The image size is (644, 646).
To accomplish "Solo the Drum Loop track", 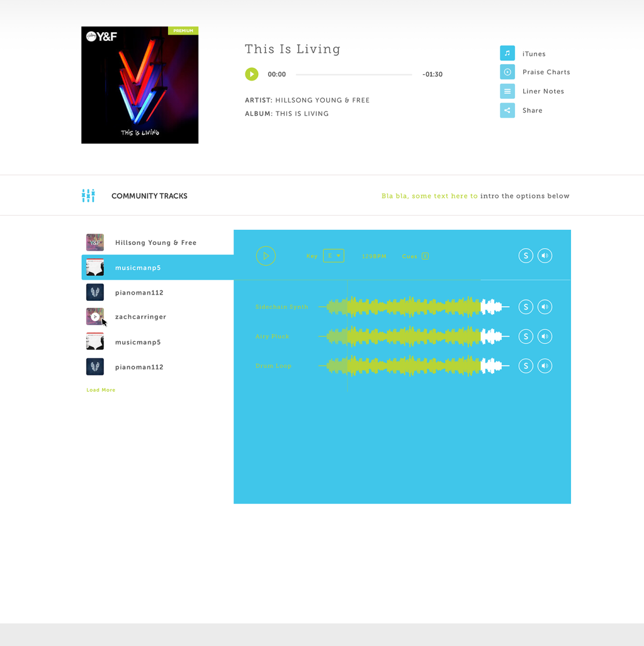I will point(526,366).
